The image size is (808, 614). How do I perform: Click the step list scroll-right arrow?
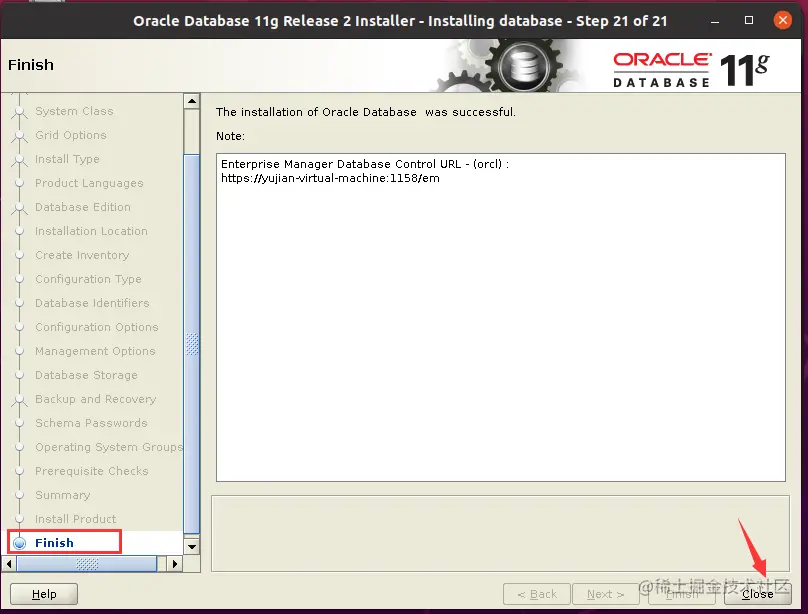[x=175, y=564]
